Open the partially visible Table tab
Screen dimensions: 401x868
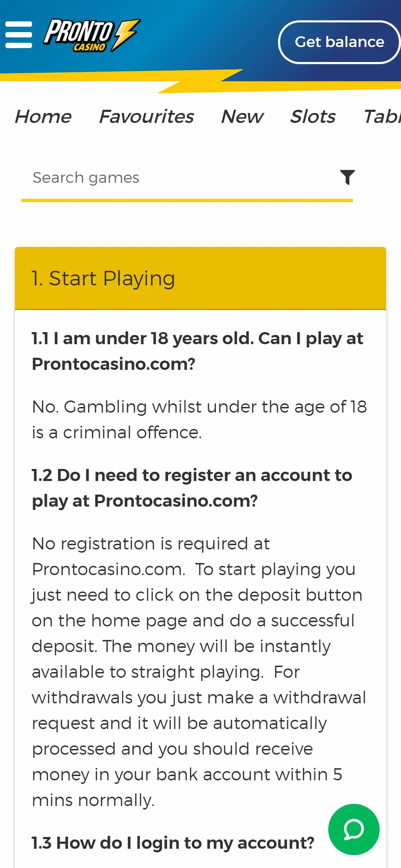(x=382, y=117)
